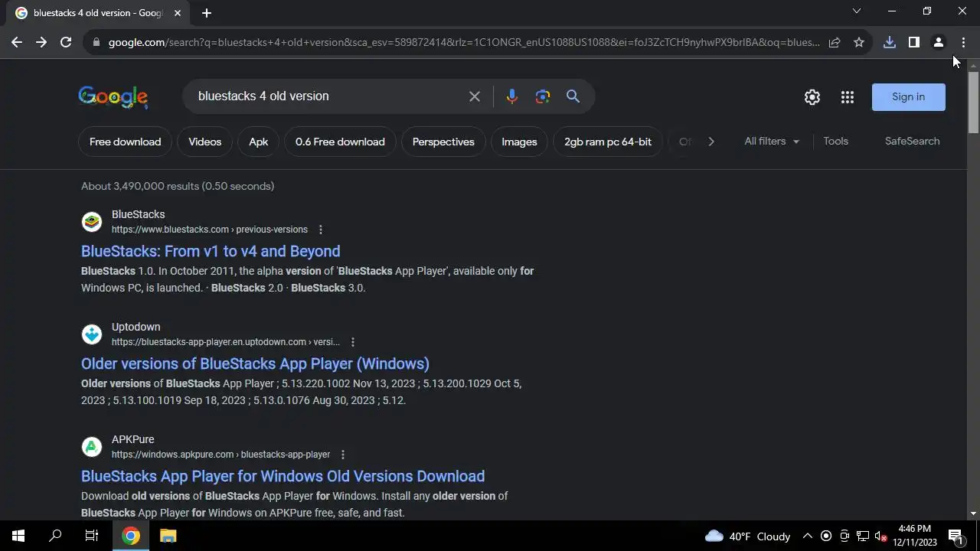This screenshot has height=551, width=980.
Task: View site information lock icon
Action: 96,42
